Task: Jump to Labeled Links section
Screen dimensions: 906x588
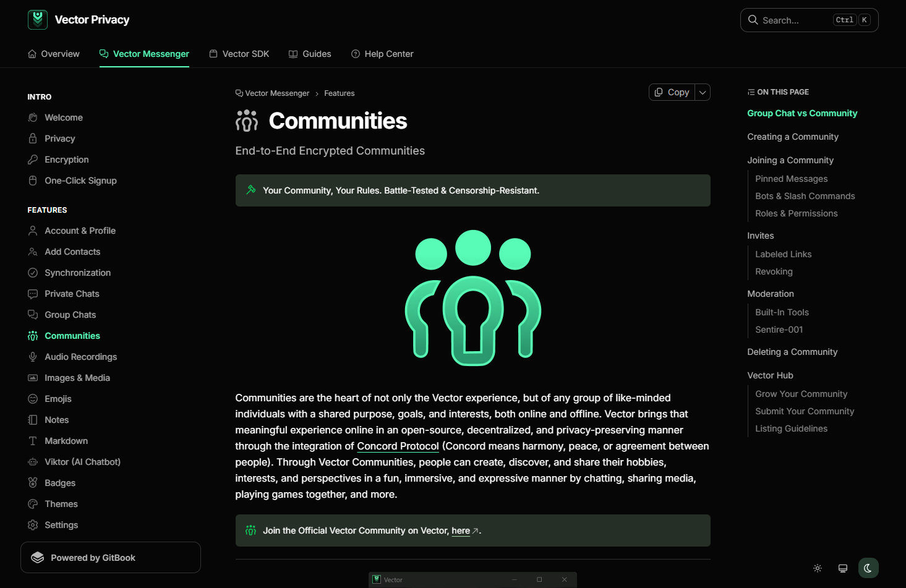Action: [783, 254]
